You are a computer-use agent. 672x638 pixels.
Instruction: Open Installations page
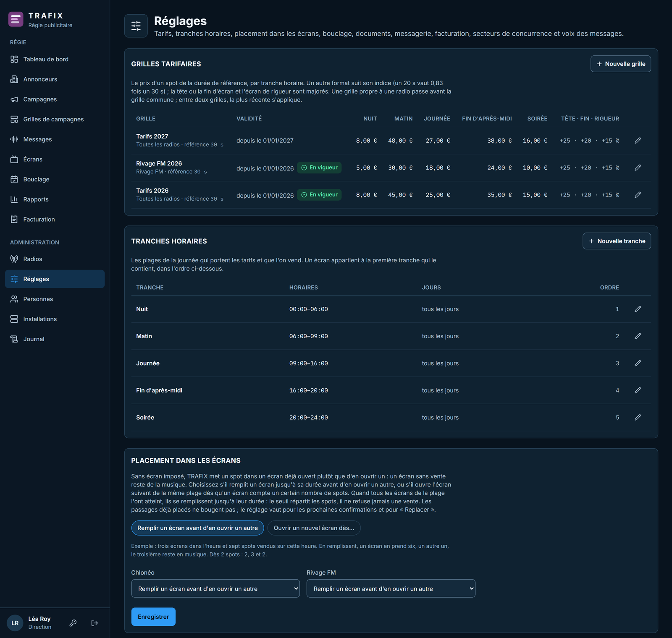pos(55,319)
